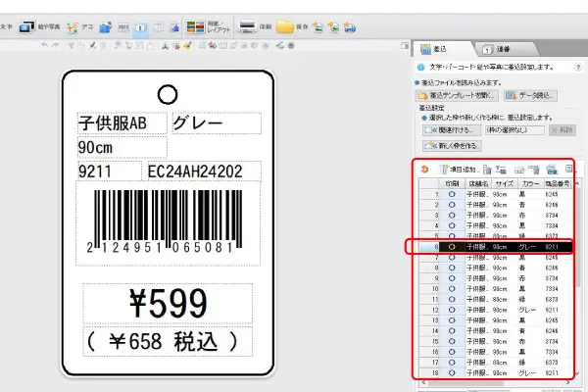Switch to the 連番 numbering tab

tap(507, 49)
